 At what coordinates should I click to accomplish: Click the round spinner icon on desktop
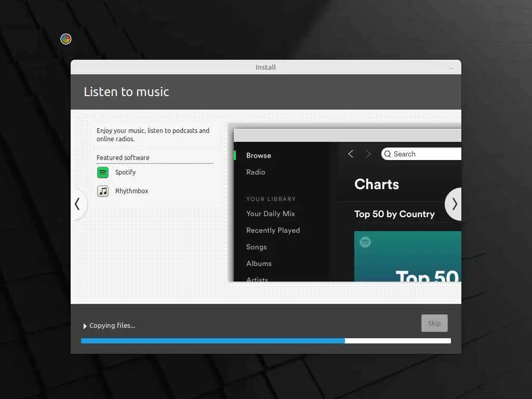66,39
